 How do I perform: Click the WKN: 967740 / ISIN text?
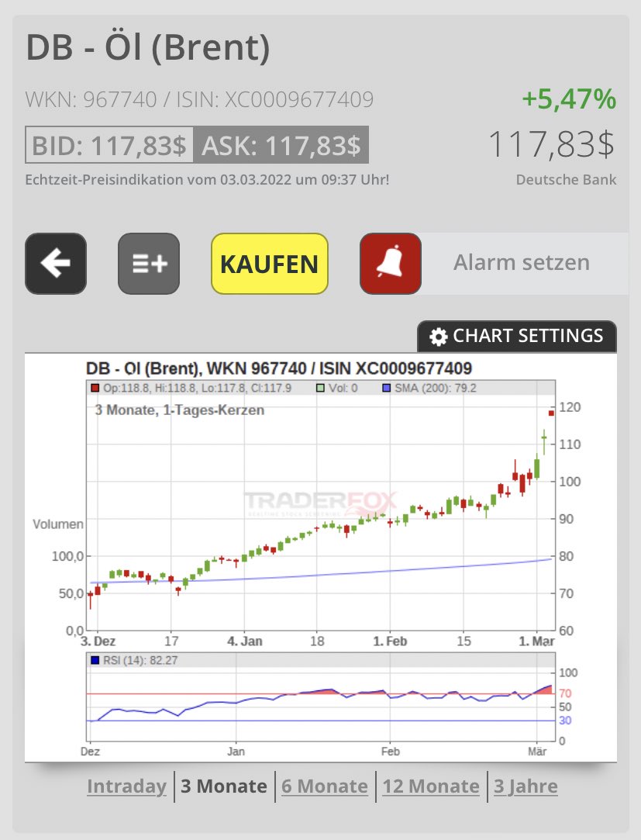click(199, 99)
